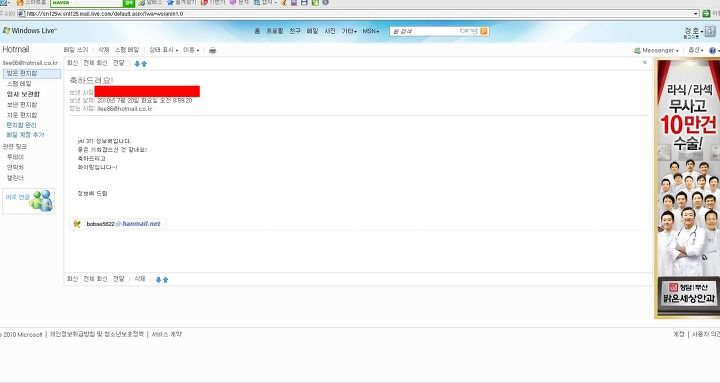
Task: Click 홈 in Windows Live header
Action: [257, 31]
